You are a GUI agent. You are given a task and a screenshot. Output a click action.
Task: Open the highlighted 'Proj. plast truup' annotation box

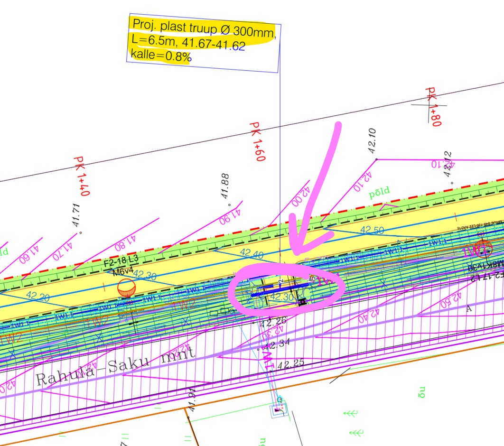point(203,43)
